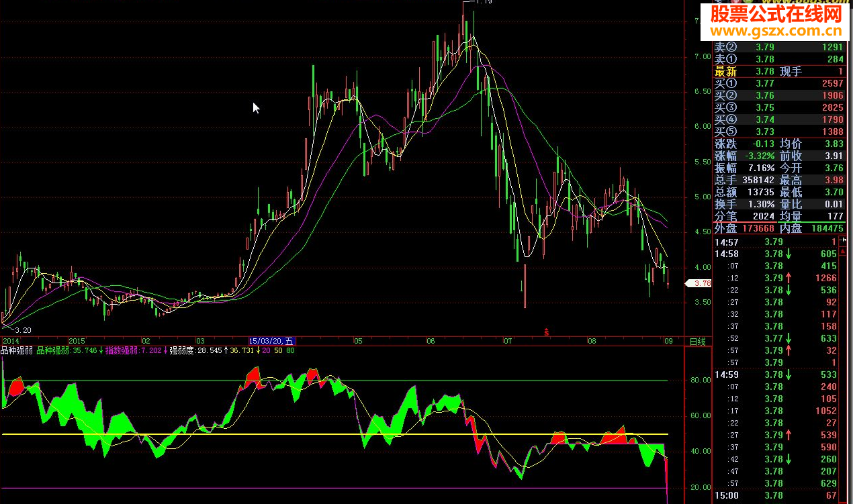Image resolution: width=853 pixels, height=504 pixels.
Task: Click the 20.00 indicator axis label
Action: (x=700, y=487)
